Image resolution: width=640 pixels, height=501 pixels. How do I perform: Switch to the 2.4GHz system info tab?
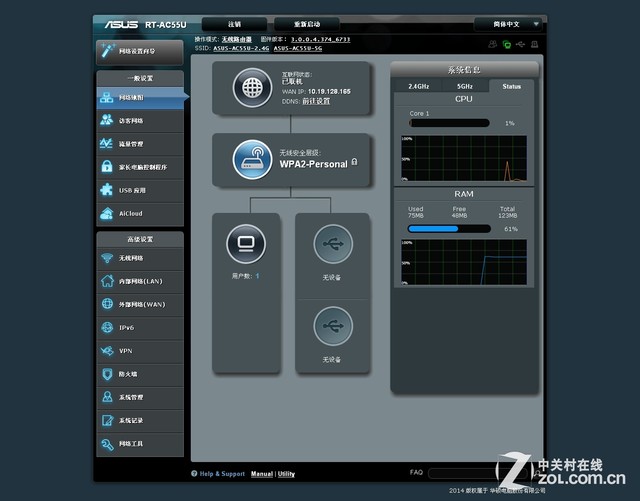click(x=419, y=86)
